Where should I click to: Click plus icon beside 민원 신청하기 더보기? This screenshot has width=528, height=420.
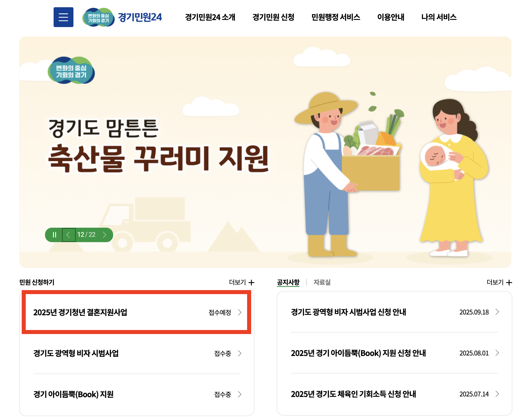[251, 282]
